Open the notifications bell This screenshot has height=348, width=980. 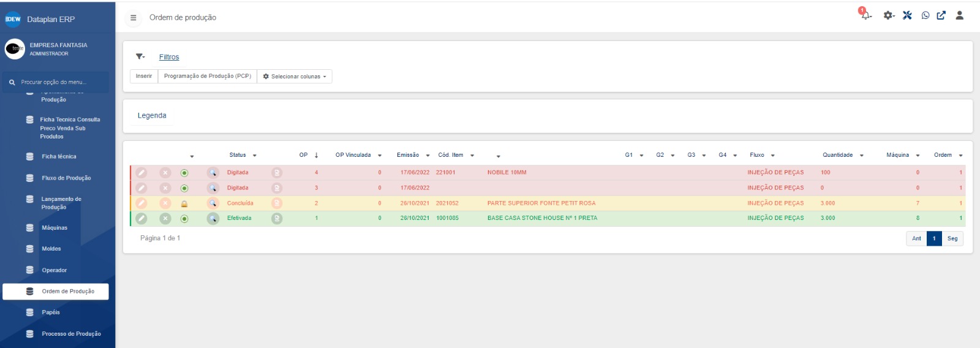(x=865, y=15)
